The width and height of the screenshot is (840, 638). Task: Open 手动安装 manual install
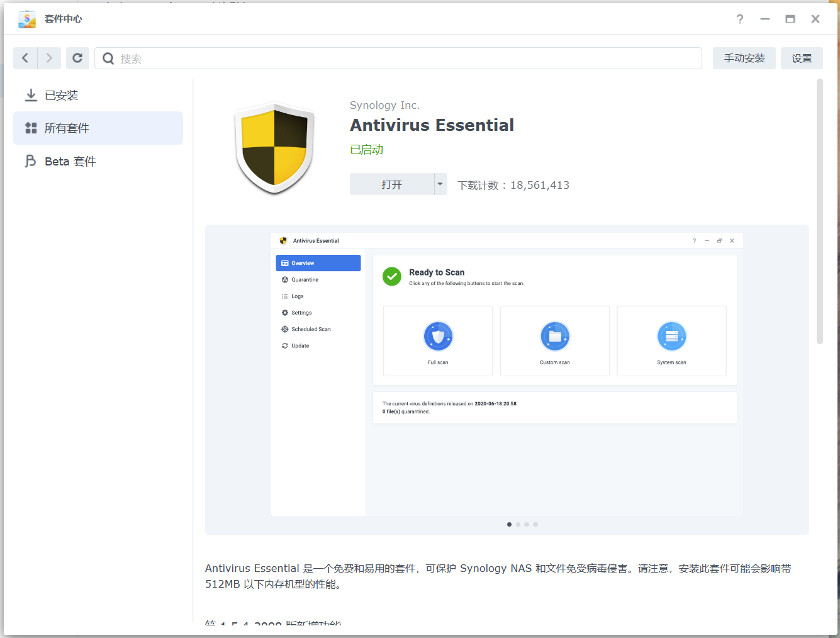(744, 58)
